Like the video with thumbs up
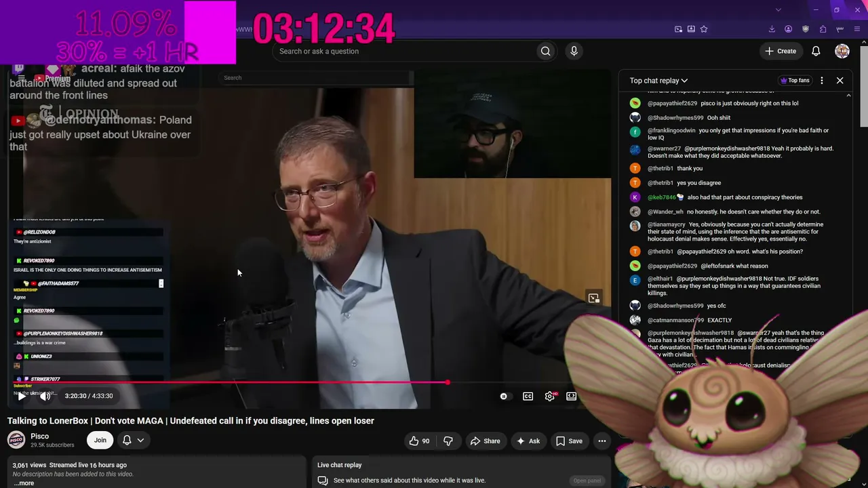868x488 pixels. (x=419, y=441)
